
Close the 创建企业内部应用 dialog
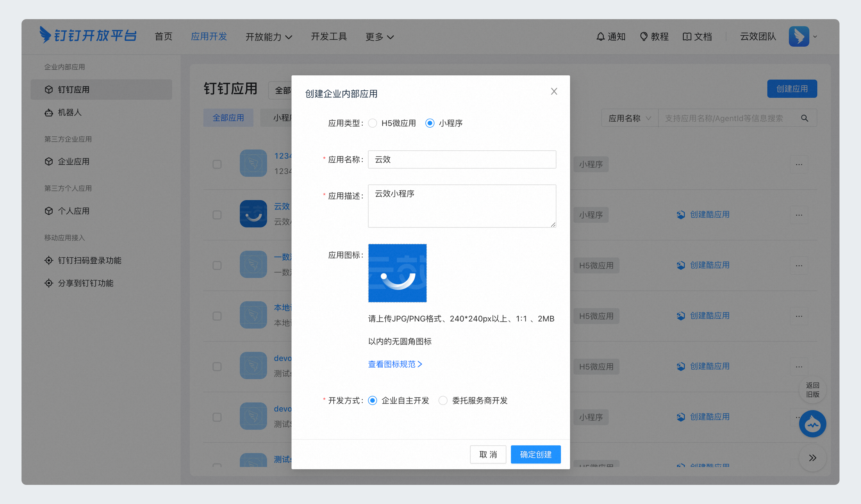(554, 91)
